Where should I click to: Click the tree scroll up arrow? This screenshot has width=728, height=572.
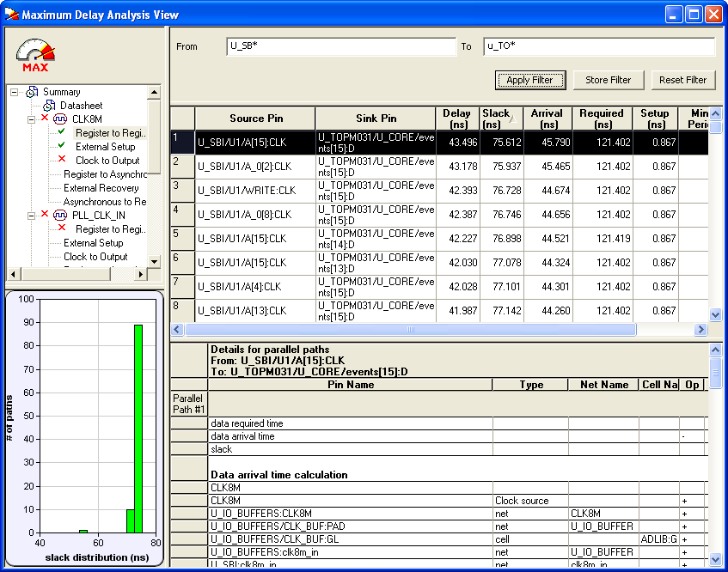(x=154, y=92)
